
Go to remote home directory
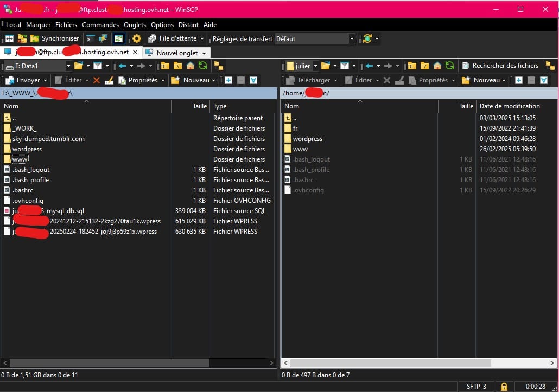(x=437, y=66)
